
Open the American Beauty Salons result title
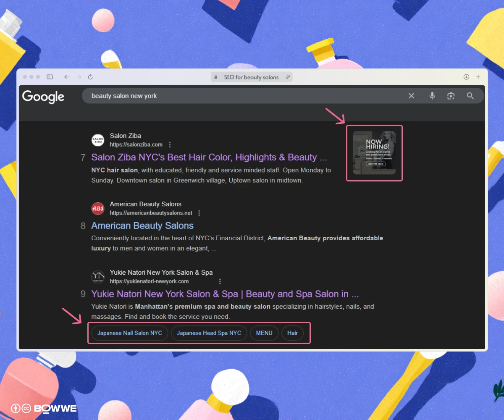click(142, 226)
